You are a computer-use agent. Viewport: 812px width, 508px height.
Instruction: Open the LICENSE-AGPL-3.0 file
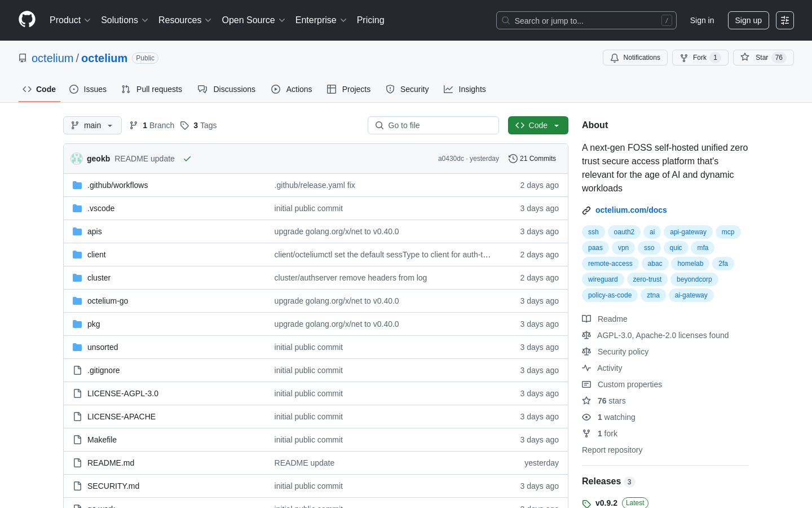point(123,393)
